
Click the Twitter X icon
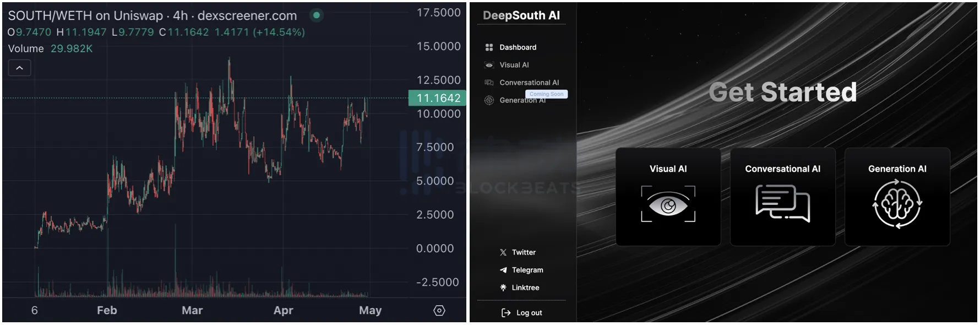coord(503,252)
